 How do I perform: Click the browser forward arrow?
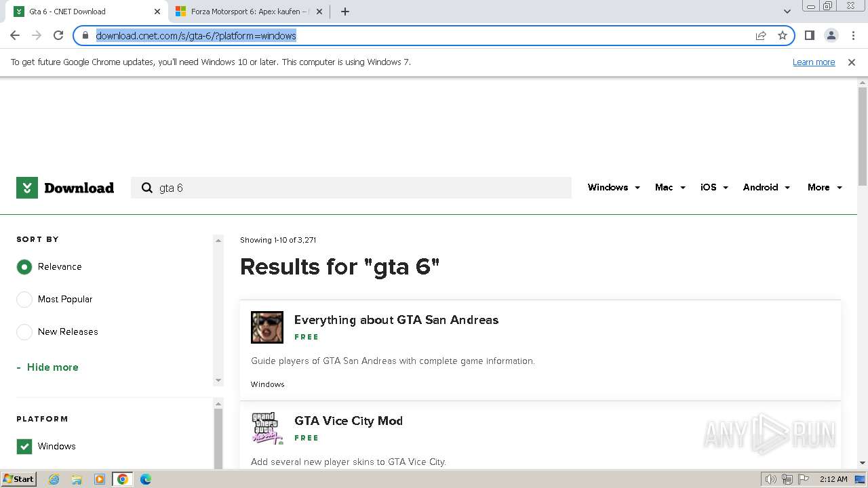pos(37,35)
